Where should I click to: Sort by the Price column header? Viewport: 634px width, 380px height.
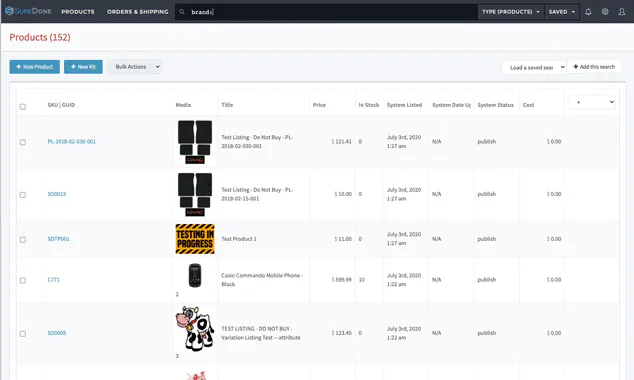pyautogui.click(x=319, y=105)
